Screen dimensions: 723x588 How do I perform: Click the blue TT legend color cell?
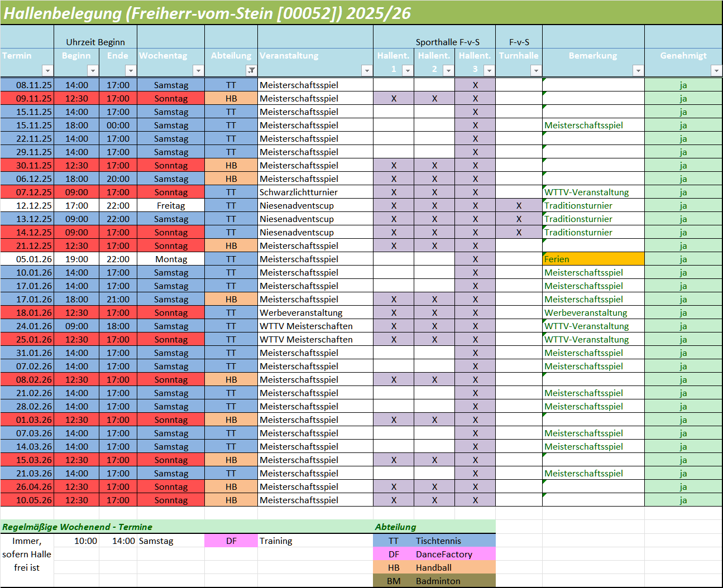coord(394,541)
